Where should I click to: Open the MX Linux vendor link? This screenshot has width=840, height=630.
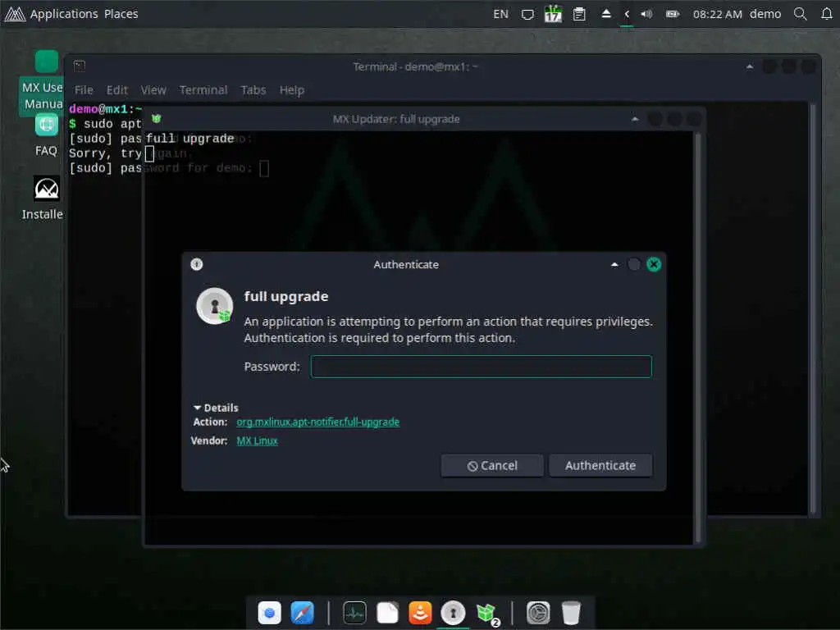(x=257, y=441)
